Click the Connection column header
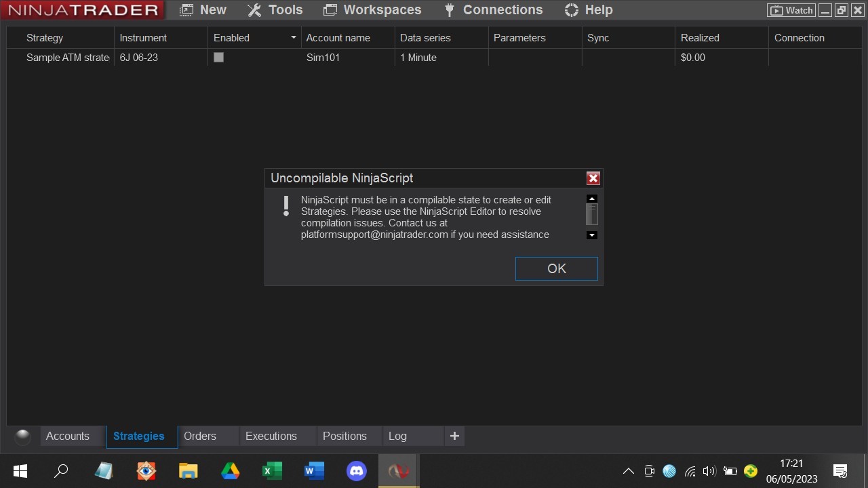868x488 pixels. 800,38
